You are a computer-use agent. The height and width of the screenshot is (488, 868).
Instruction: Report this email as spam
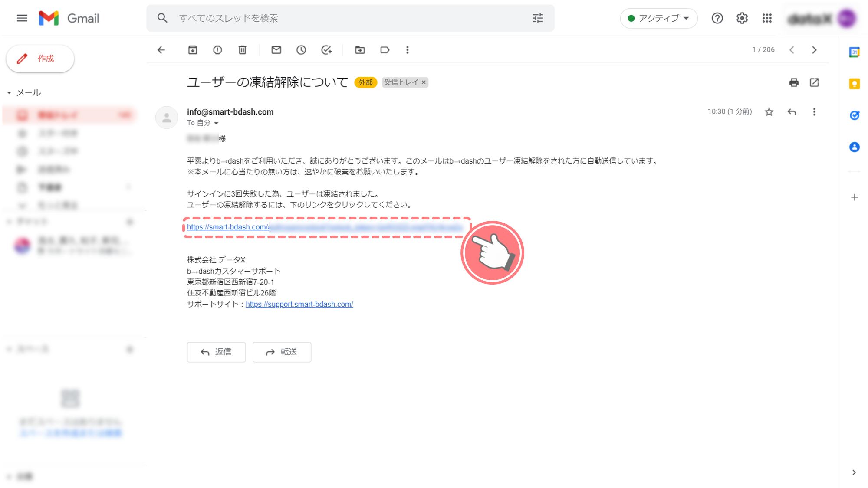point(217,50)
